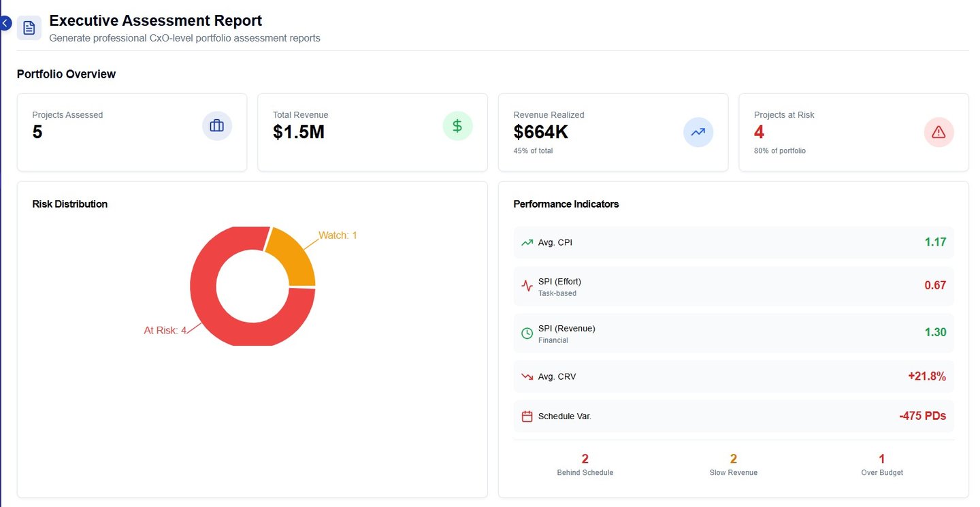980x507 pixels.
Task: Click the 'At Risk: 4' chart label
Action: tap(165, 330)
